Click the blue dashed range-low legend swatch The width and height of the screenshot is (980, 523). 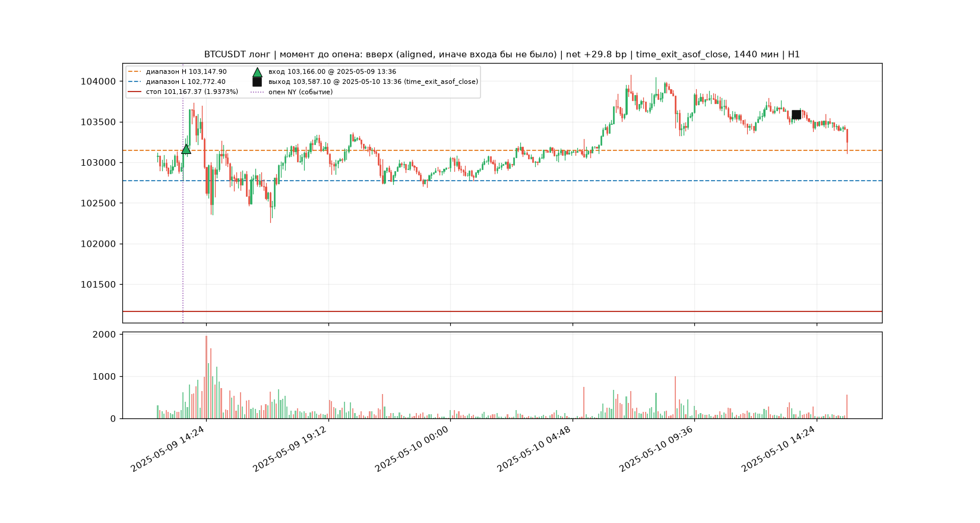135,82
